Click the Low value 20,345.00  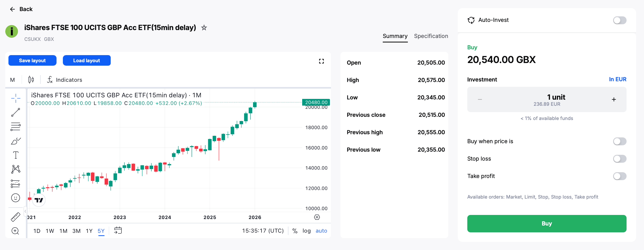431,98
